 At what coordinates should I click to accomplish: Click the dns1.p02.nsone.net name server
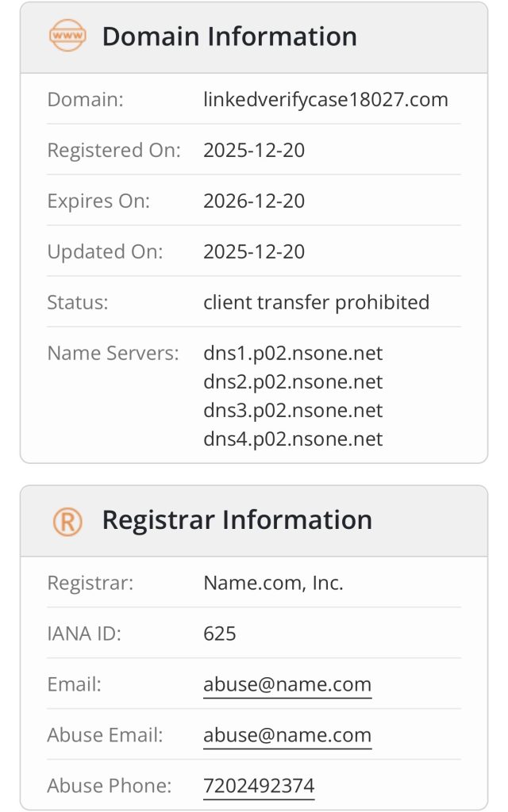point(293,353)
